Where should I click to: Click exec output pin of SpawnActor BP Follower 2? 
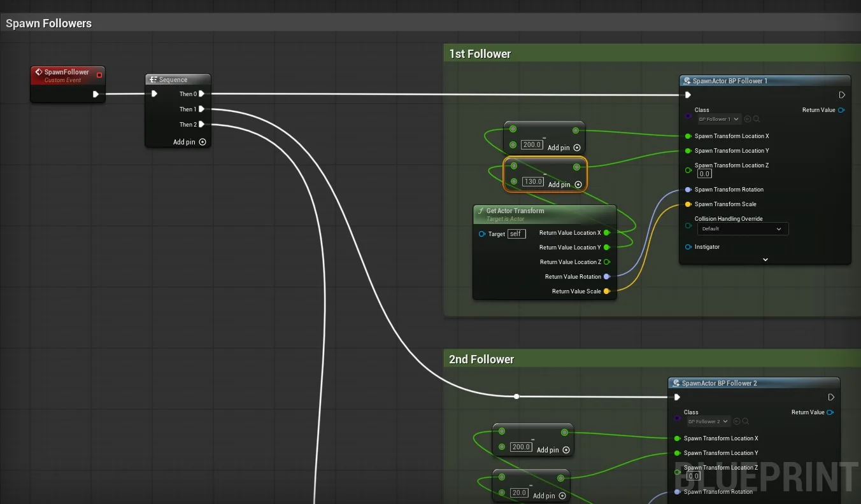click(831, 397)
